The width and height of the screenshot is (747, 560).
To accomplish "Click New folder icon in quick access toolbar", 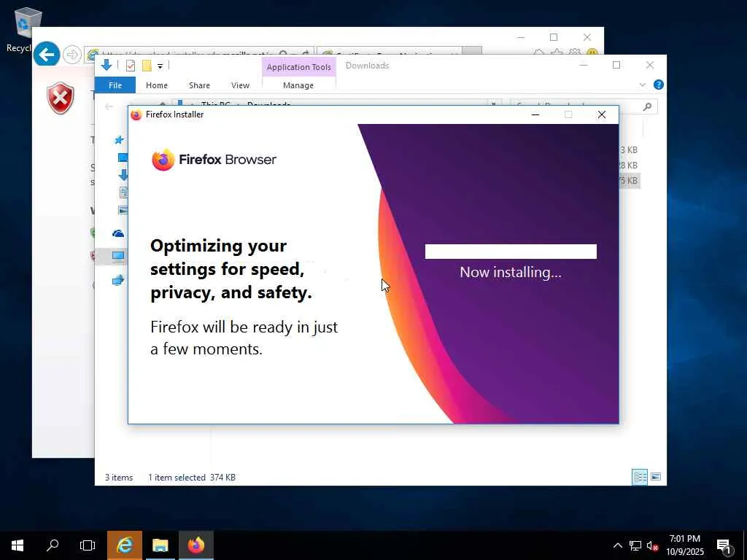I will tap(147, 66).
